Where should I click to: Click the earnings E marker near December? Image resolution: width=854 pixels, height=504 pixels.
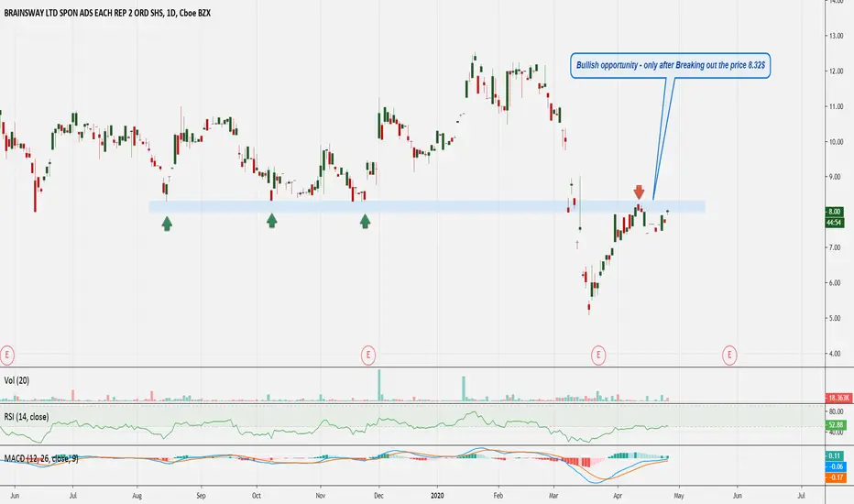(368, 356)
